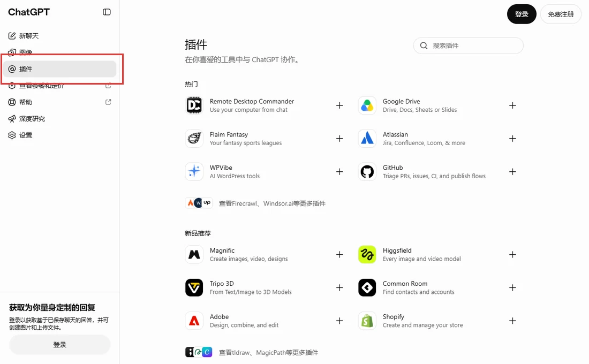Screen dimensions: 589x364
Task: Open the Shopify plugin icon
Action: point(367,321)
